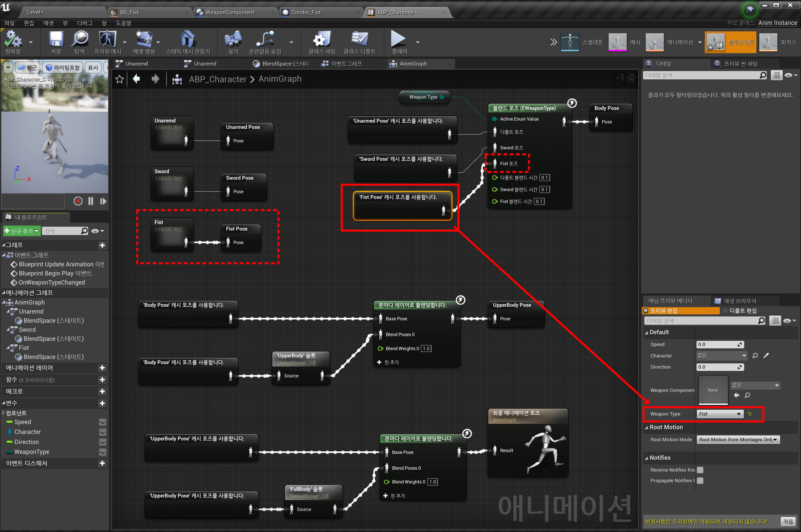The width and height of the screenshot is (801, 532).
Task: Click use-selected arrow under Weapon Component
Action: (736, 395)
